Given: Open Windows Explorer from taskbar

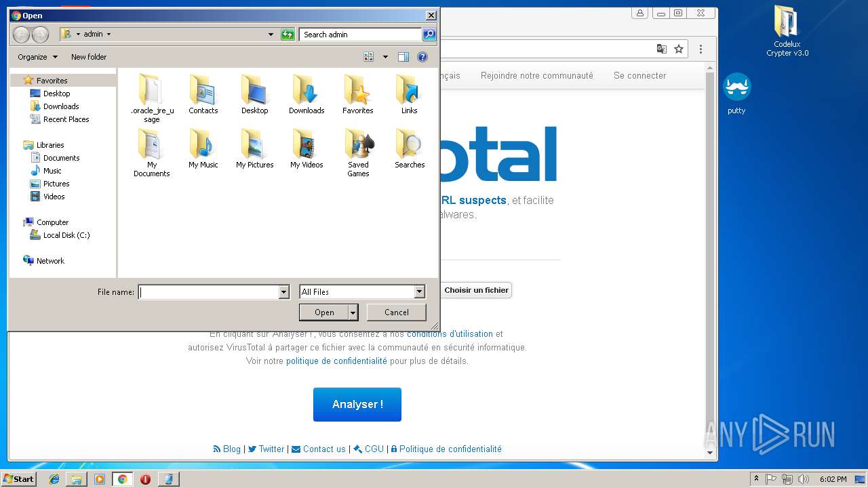Looking at the screenshot, I should [77, 479].
